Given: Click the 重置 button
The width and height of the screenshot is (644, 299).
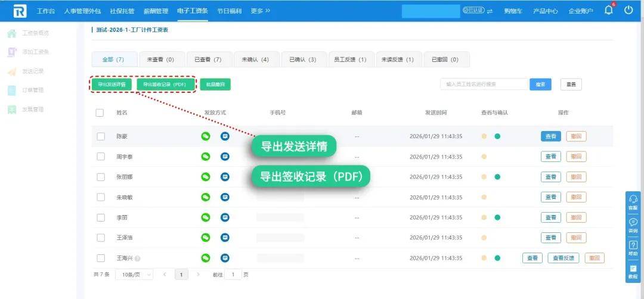Looking at the screenshot, I should click(571, 85).
